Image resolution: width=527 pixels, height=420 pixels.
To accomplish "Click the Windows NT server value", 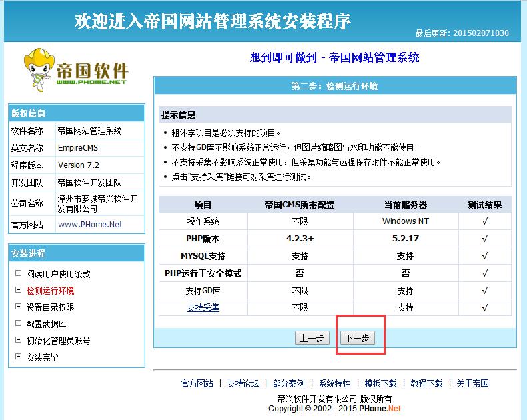I will (x=405, y=221).
